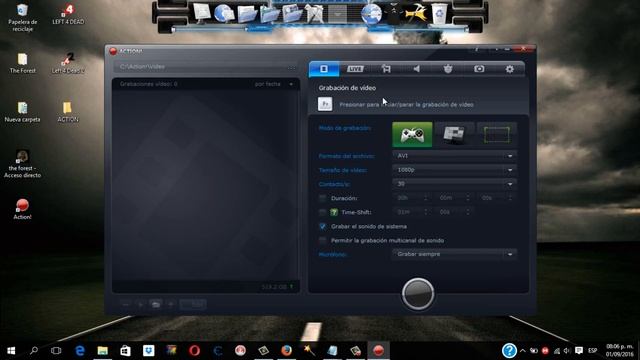This screenshot has height=360, width=640.
Task: Open the audio recording tab
Action: pos(416,69)
